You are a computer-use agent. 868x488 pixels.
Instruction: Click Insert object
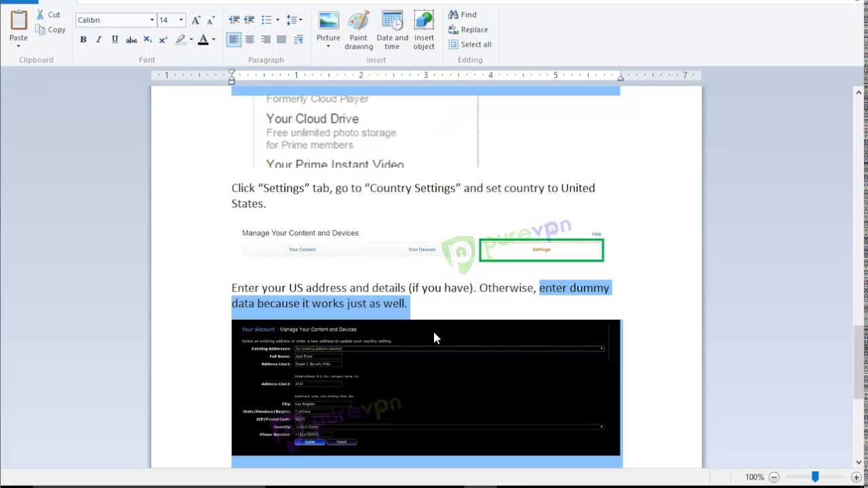(x=424, y=30)
